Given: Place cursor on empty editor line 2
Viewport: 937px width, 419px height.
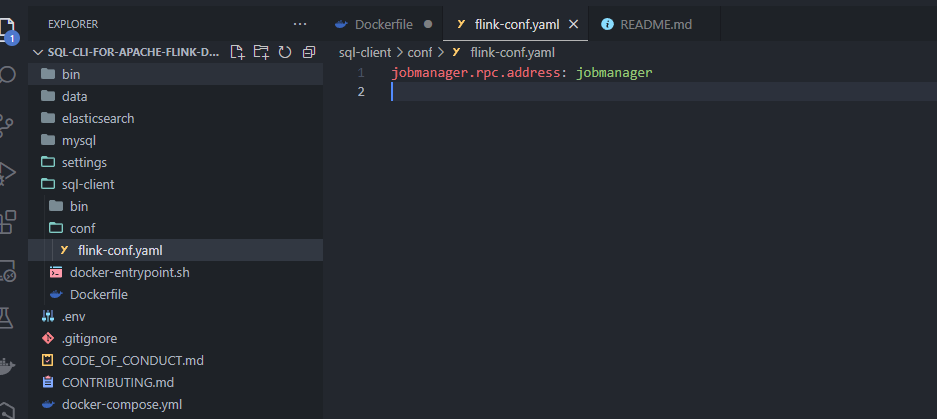Looking at the screenshot, I should (663, 91).
